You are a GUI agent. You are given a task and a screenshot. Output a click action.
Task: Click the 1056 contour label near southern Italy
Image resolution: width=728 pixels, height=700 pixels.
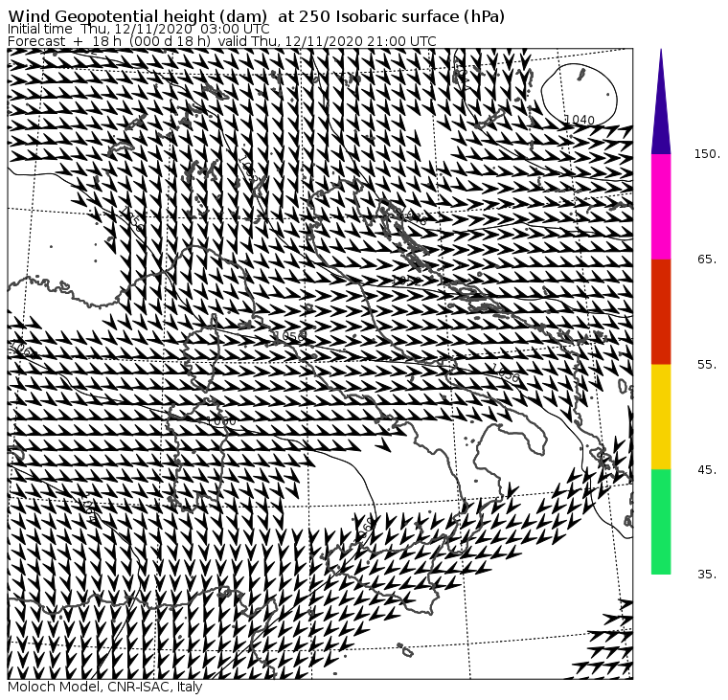506,373
